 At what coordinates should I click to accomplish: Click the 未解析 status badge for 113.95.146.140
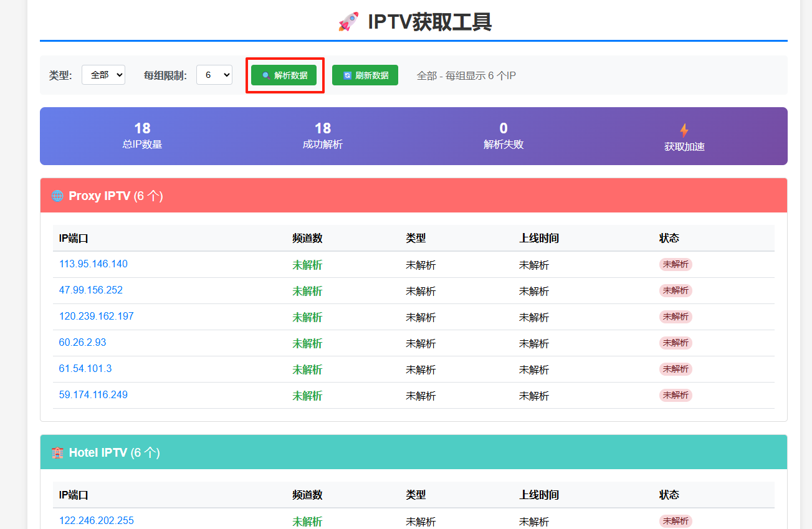point(676,264)
